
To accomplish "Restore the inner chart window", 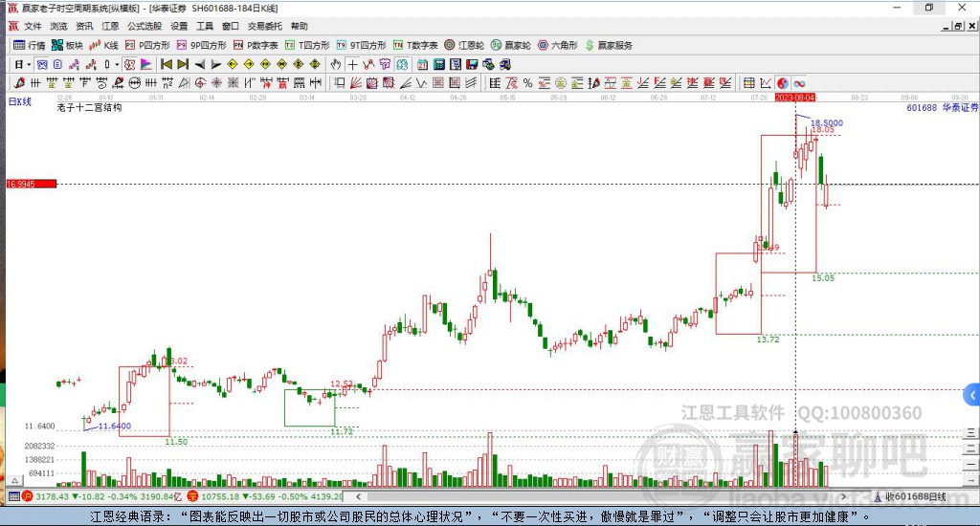I will (959, 26).
